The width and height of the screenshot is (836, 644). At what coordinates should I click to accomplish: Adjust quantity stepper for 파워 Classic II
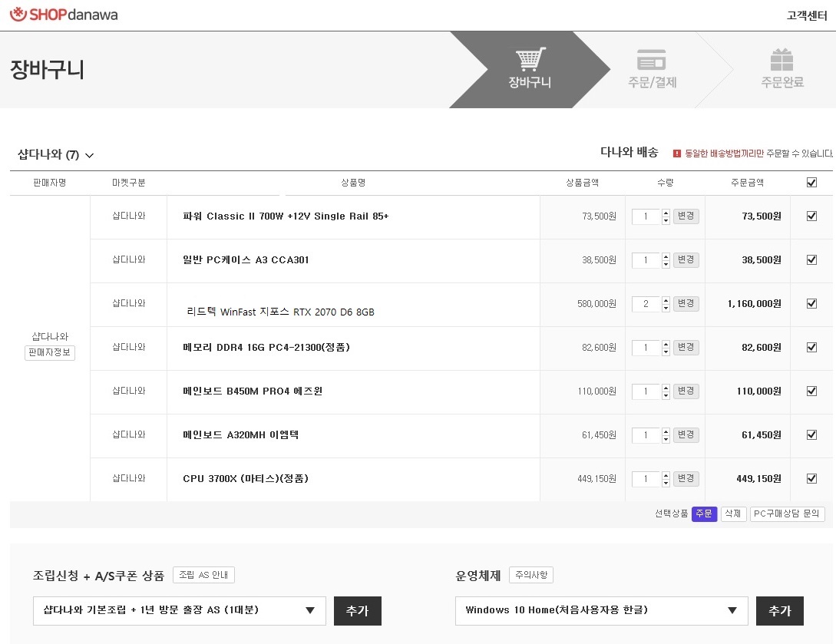(x=666, y=216)
